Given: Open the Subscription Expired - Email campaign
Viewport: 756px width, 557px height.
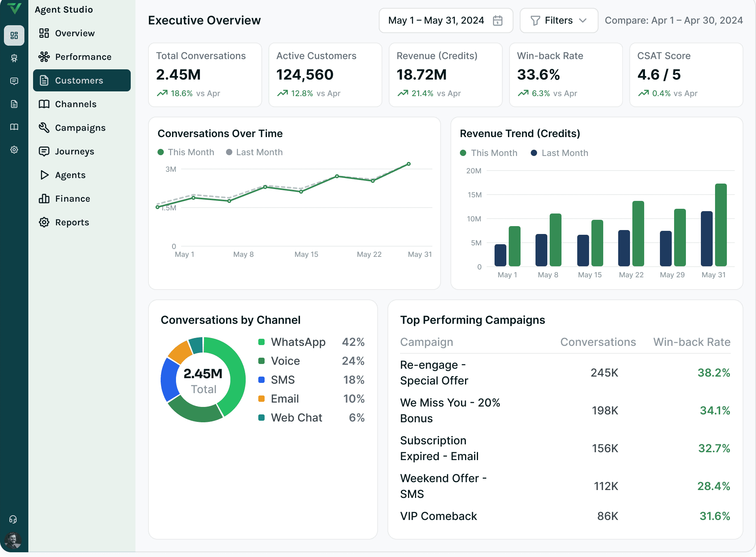Looking at the screenshot, I should coord(565,448).
